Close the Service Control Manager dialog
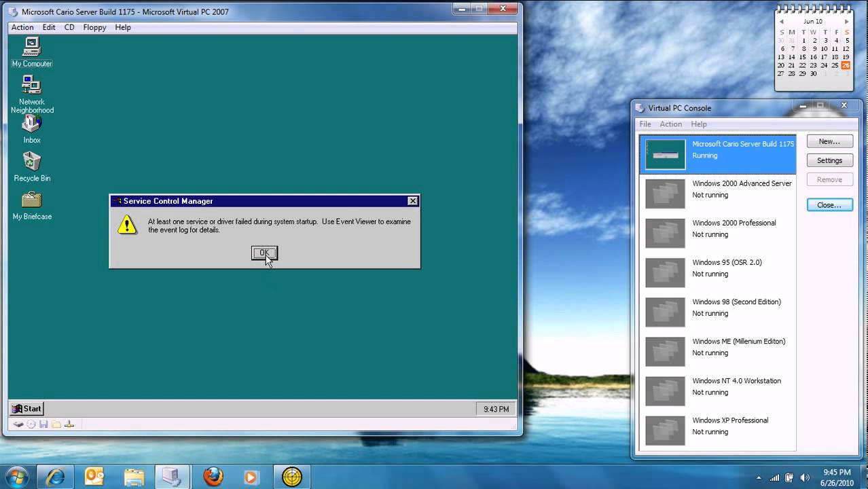This screenshot has width=868, height=489. 412,201
